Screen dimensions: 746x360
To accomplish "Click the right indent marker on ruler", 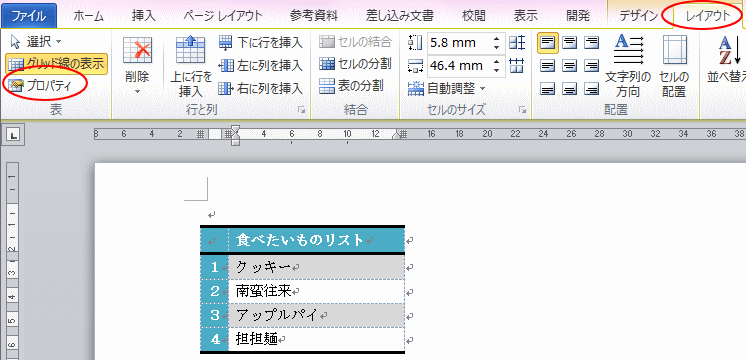I will pos(395,136).
